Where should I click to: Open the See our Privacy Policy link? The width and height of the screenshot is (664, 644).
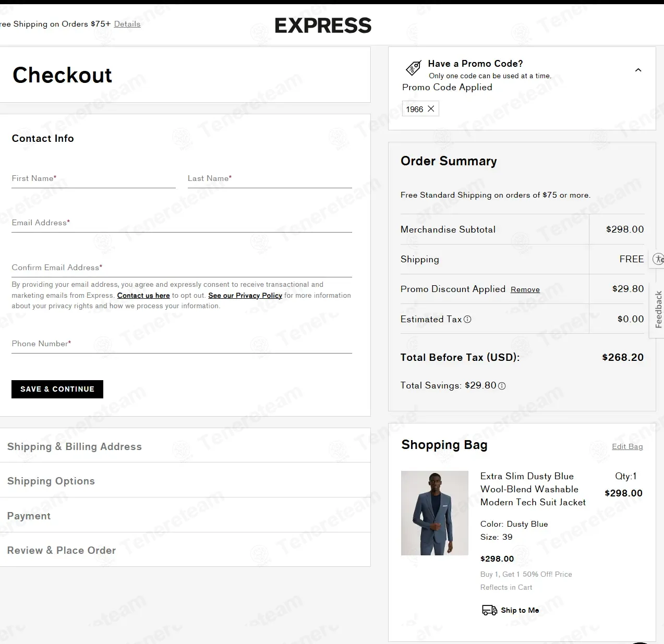tap(245, 296)
